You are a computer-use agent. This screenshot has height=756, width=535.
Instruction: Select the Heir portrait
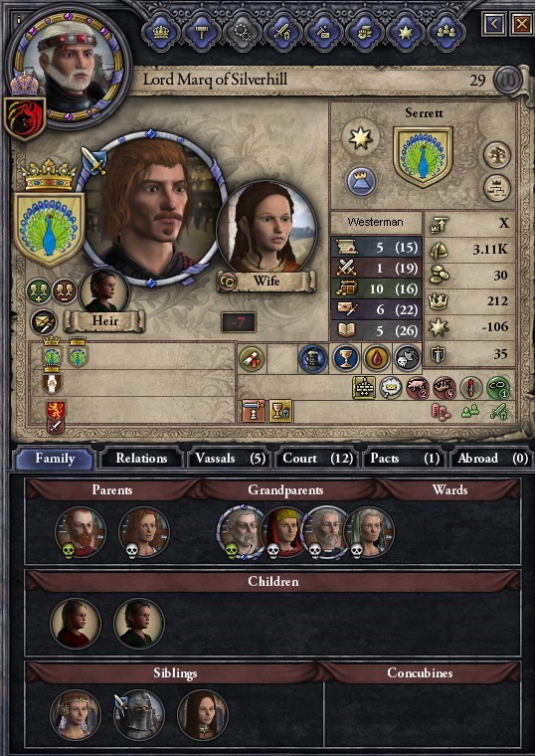point(103,290)
